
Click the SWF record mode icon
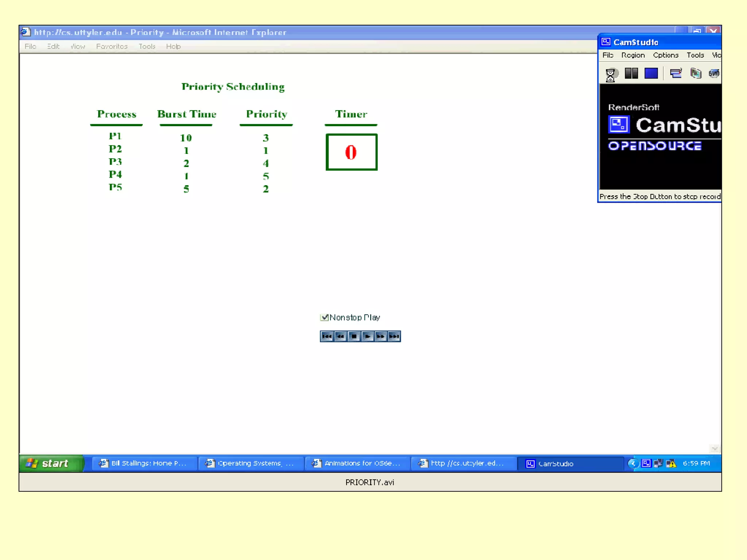coord(713,73)
